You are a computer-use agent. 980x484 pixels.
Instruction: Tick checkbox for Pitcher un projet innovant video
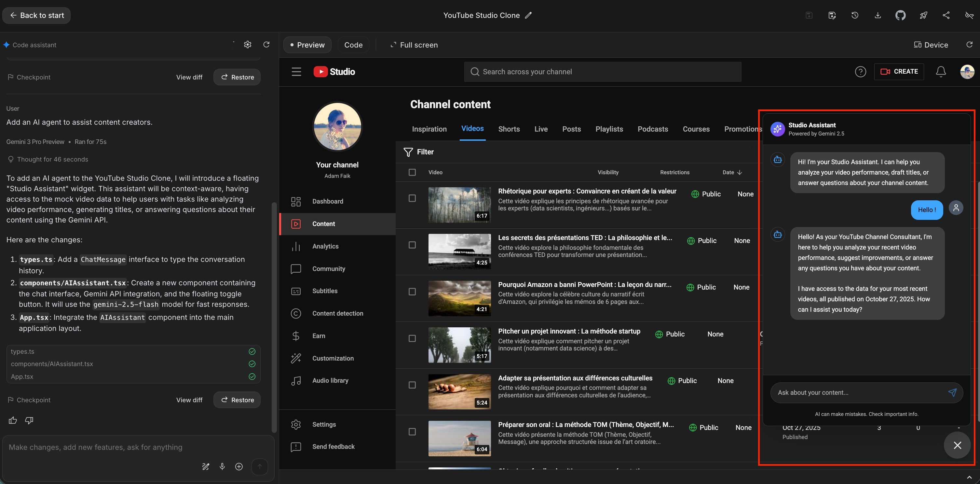[412, 338]
